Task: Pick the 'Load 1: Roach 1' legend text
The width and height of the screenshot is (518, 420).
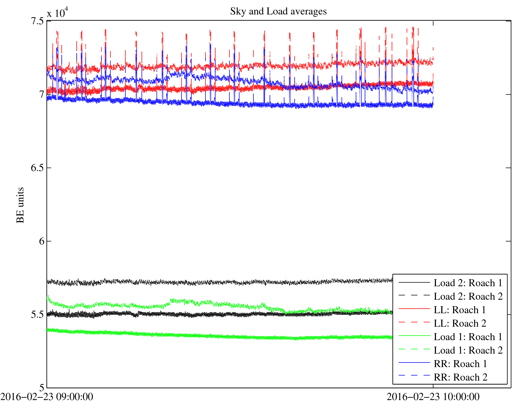Action: [x=468, y=337]
